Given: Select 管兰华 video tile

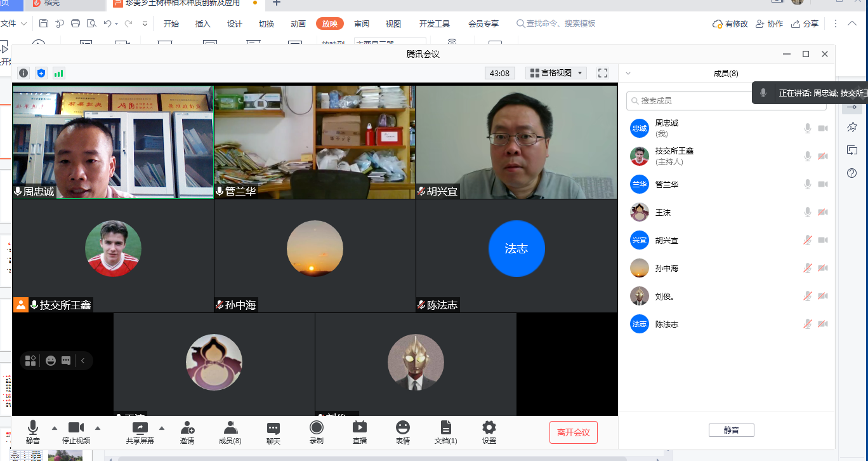Looking at the screenshot, I should coord(315,142).
